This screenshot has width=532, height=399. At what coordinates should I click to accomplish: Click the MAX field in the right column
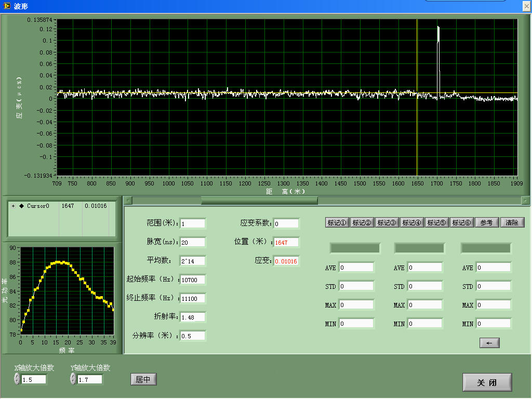click(x=494, y=304)
